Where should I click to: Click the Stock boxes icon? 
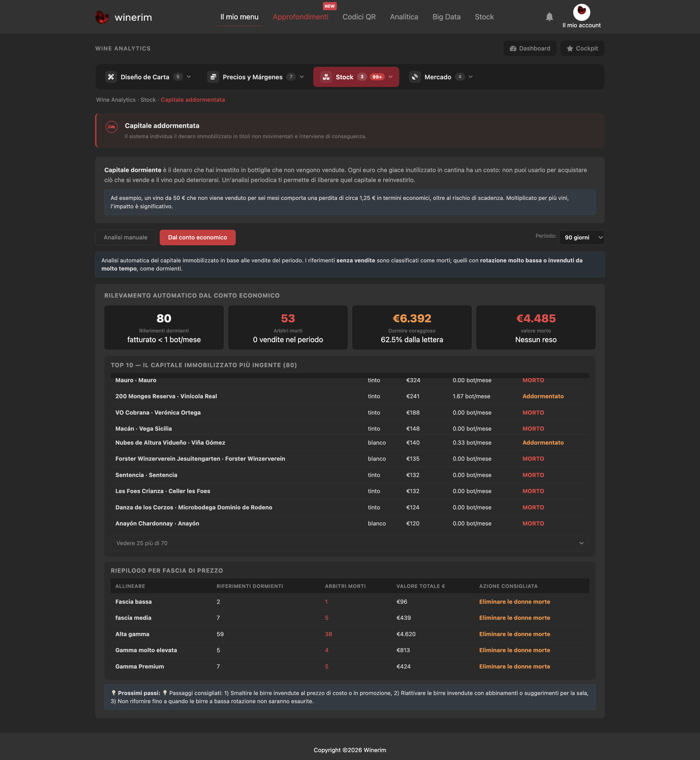coord(326,77)
